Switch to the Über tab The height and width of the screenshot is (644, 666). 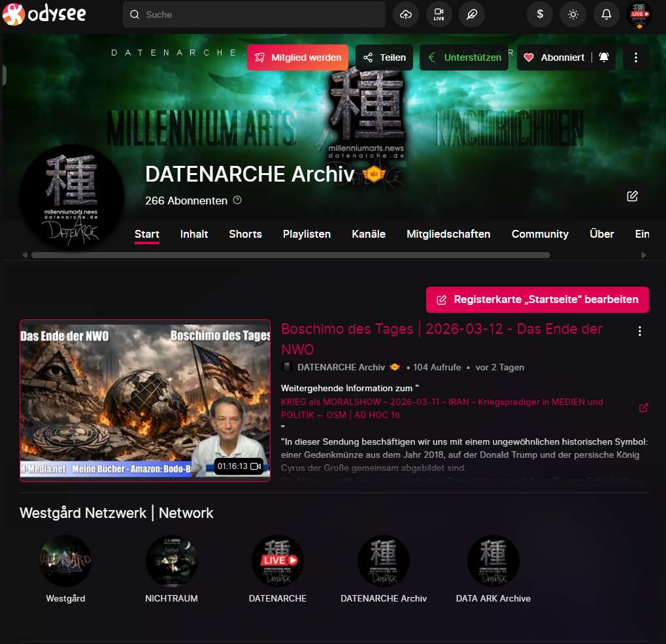[601, 234]
